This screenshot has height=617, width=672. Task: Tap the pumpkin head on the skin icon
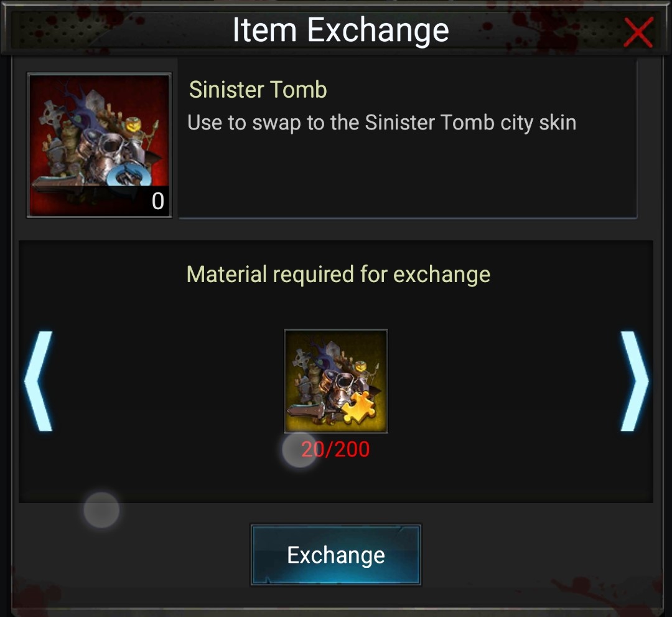point(133,126)
